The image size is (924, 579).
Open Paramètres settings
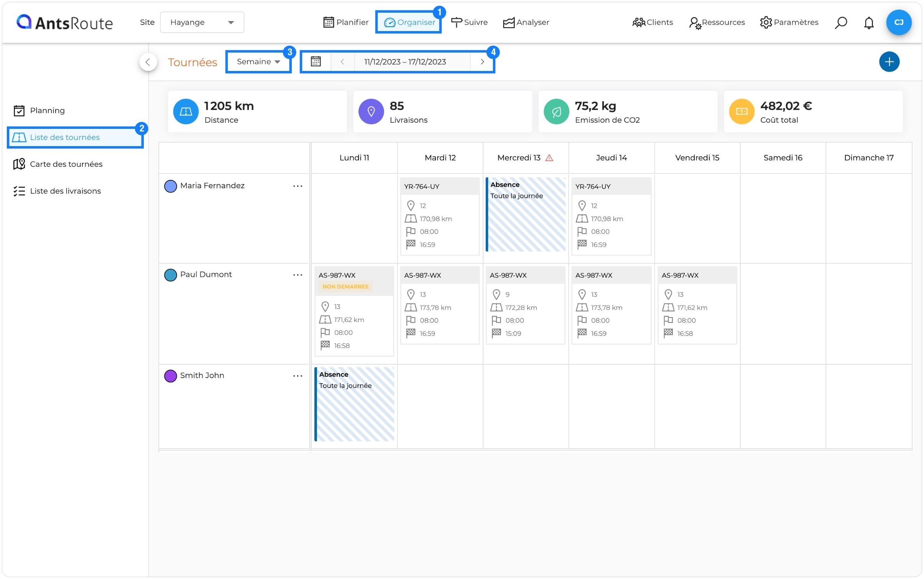[789, 22]
